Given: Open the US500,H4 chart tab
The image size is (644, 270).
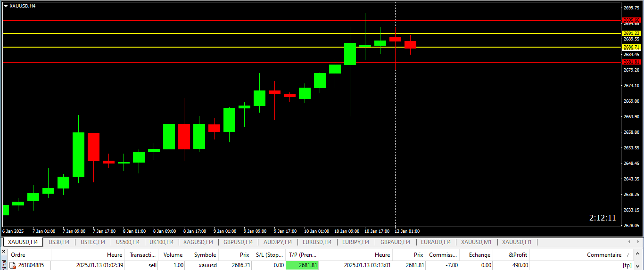Looking at the screenshot, I should [127, 242].
